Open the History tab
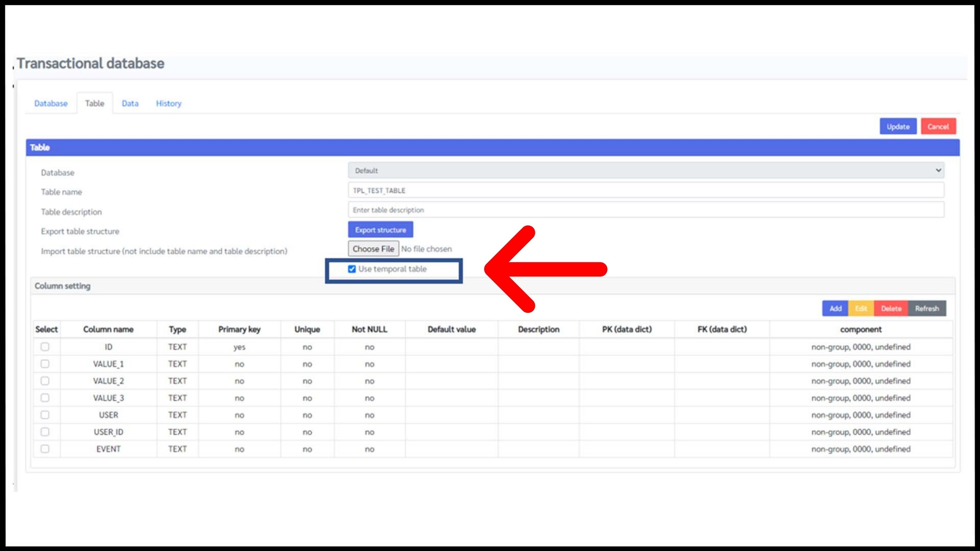Screen dimensions: 980x551 coord(168,103)
